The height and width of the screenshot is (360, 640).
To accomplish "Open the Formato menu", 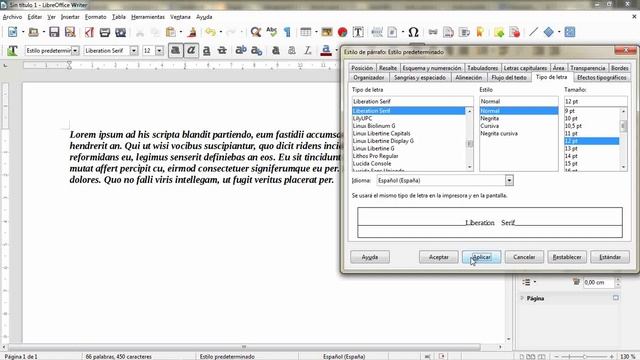I will click(x=96, y=17).
